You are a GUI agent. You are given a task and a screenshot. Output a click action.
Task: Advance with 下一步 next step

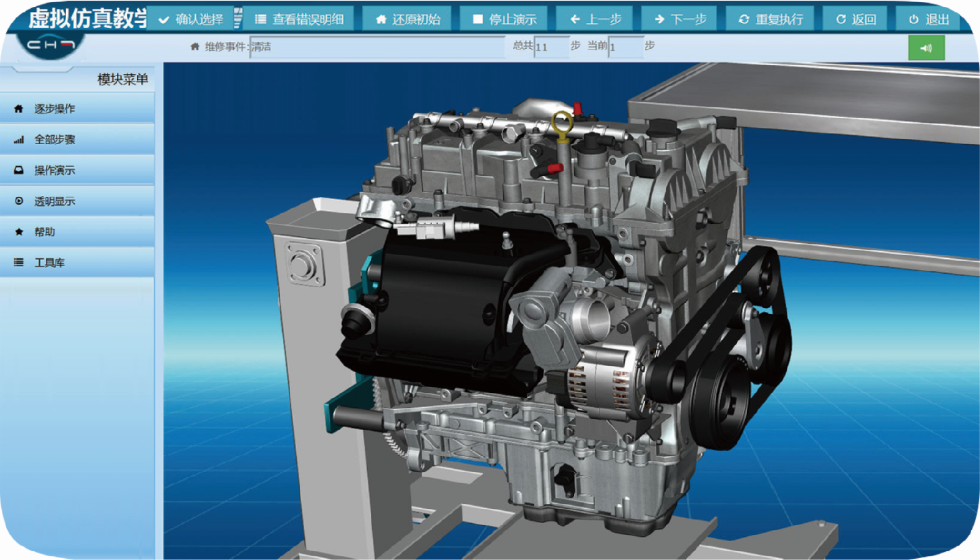tap(680, 19)
